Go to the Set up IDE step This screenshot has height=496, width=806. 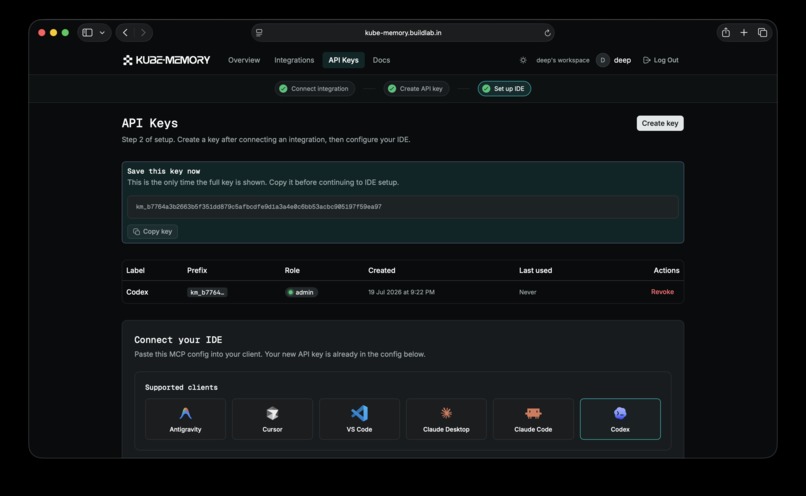504,89
